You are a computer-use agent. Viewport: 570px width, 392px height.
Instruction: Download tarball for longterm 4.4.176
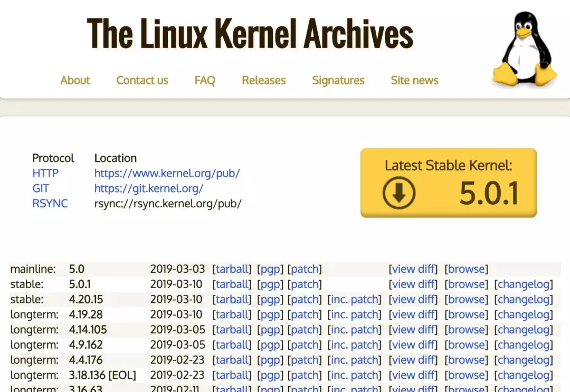[232, 360]
